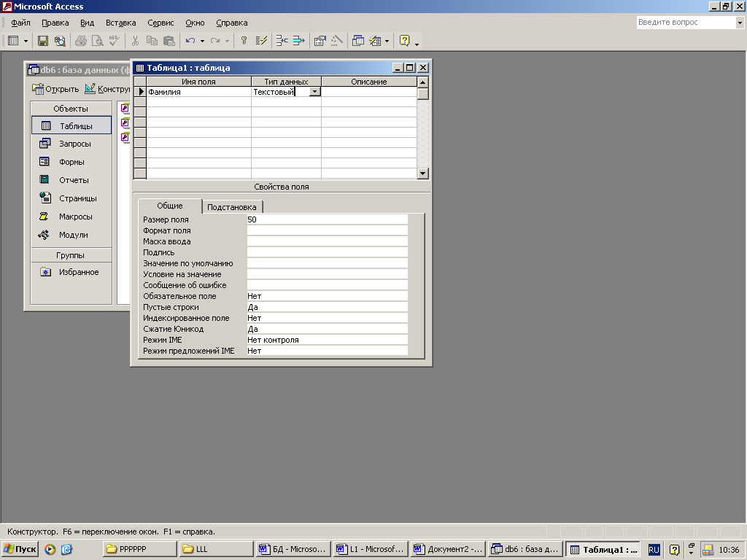The height and width of the screenshot is (560, 747).
Task: Click the View (table mode) toolbar icon
Action: coord(13,41)
